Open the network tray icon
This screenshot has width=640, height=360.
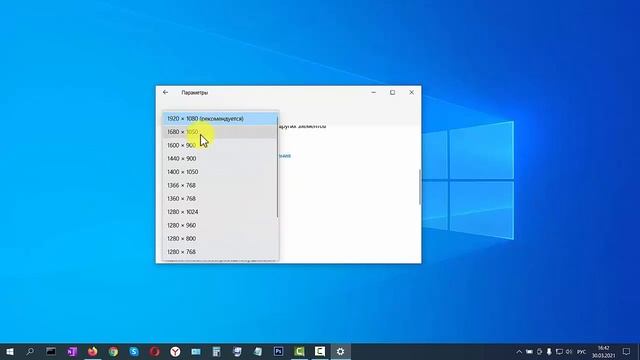pos(559,352)
